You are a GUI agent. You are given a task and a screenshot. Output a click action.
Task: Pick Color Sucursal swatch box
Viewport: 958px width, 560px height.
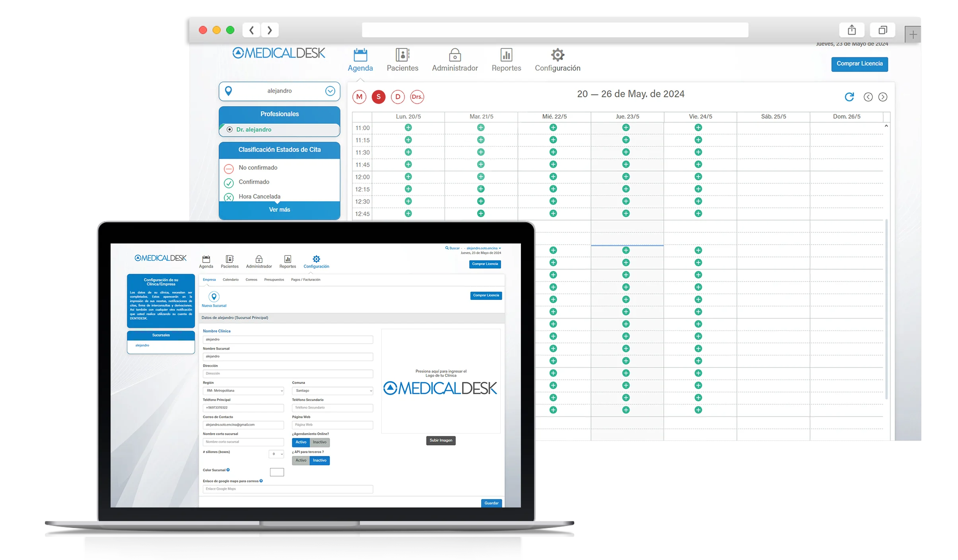[277, 472]
